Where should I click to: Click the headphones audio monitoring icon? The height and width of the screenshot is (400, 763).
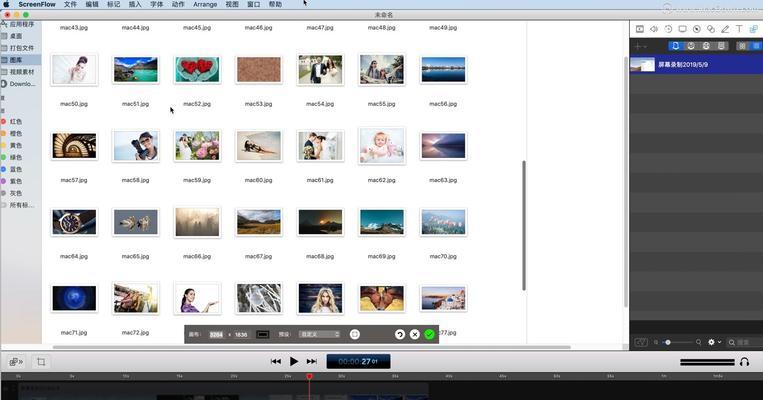745,362
